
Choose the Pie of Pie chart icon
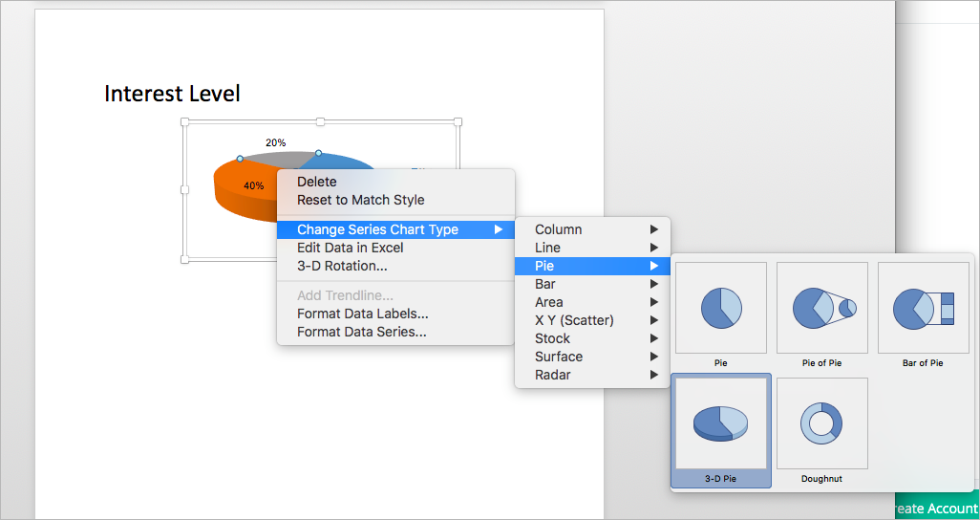point(822,308)
